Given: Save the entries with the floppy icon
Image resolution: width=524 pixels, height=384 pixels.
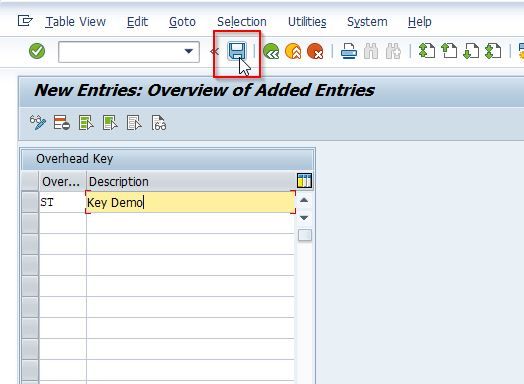Looking at the screenshot, I should (x=237, y=51).
